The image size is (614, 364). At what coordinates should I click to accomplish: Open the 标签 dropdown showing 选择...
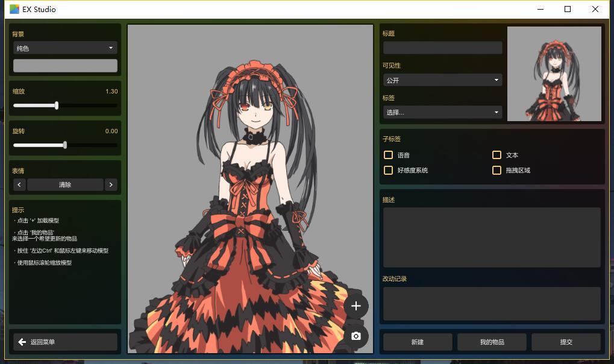tap(442, 112)
